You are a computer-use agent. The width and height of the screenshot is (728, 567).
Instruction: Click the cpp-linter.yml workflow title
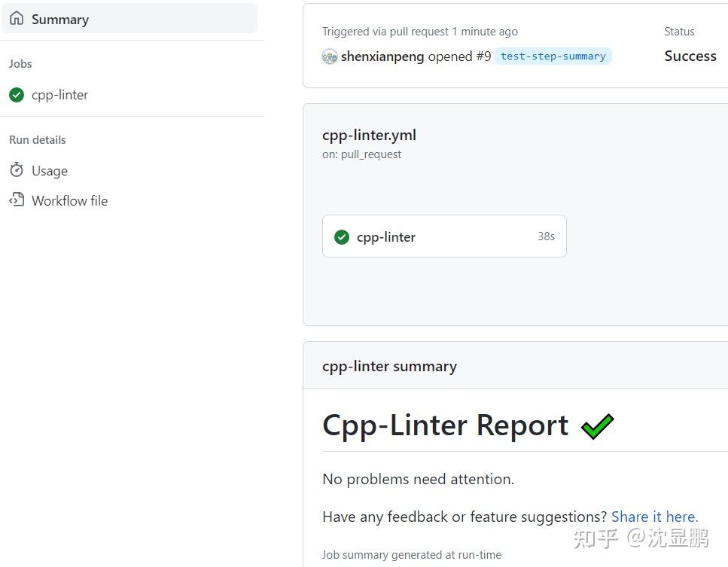(x=369, y=135)
